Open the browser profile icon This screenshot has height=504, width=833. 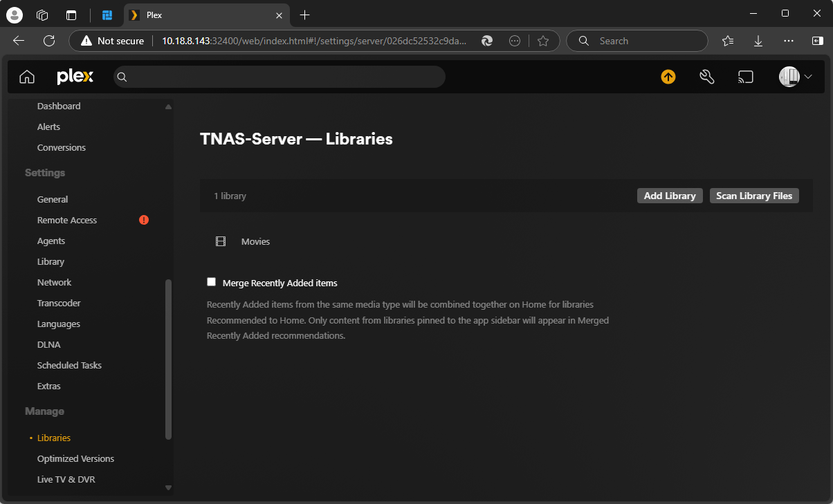point(14,15)
